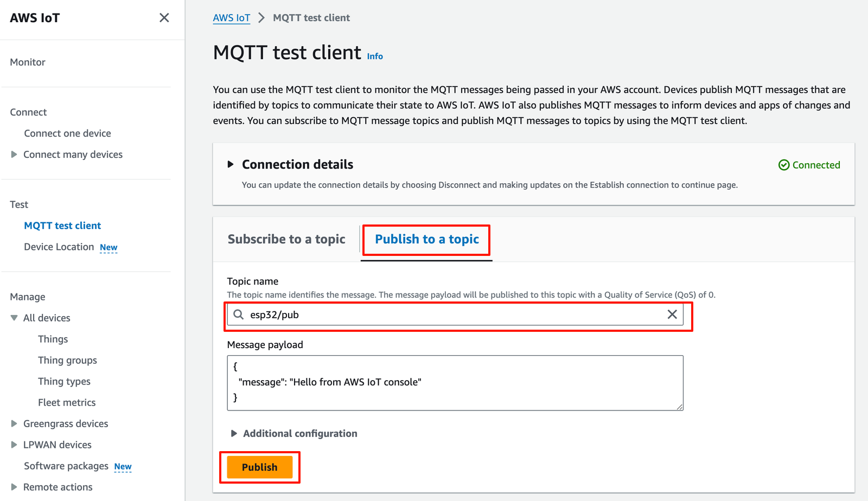Select the Publish to a topic tab
Image resolution: width=868 pixels, height=501 pixels.
tap(427, 239)
